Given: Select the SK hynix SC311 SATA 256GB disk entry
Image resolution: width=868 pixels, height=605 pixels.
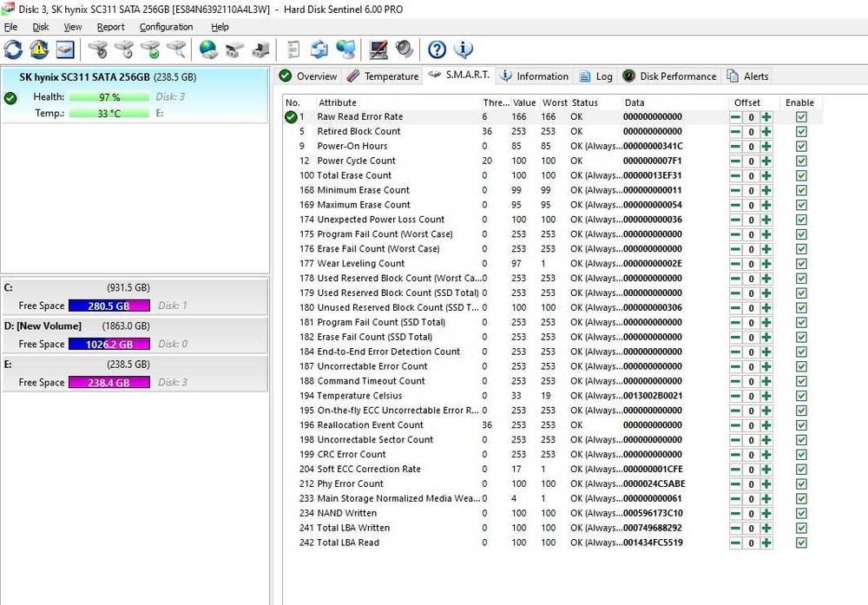Looking at the screenshot, I should pos(135,94).
